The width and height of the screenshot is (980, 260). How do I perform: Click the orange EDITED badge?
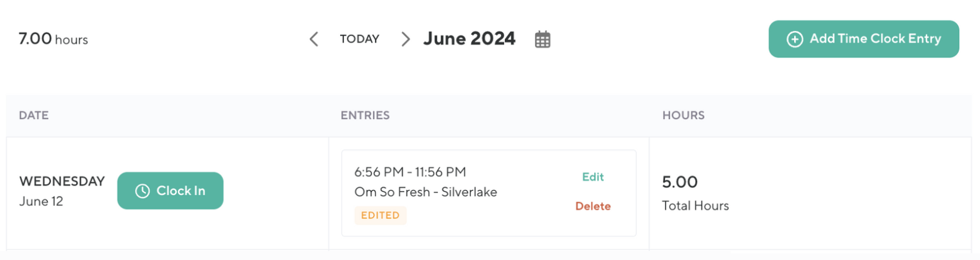point(380,216)
